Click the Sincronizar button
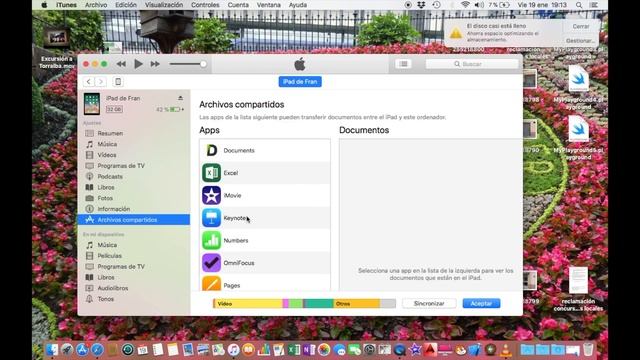 429,303
